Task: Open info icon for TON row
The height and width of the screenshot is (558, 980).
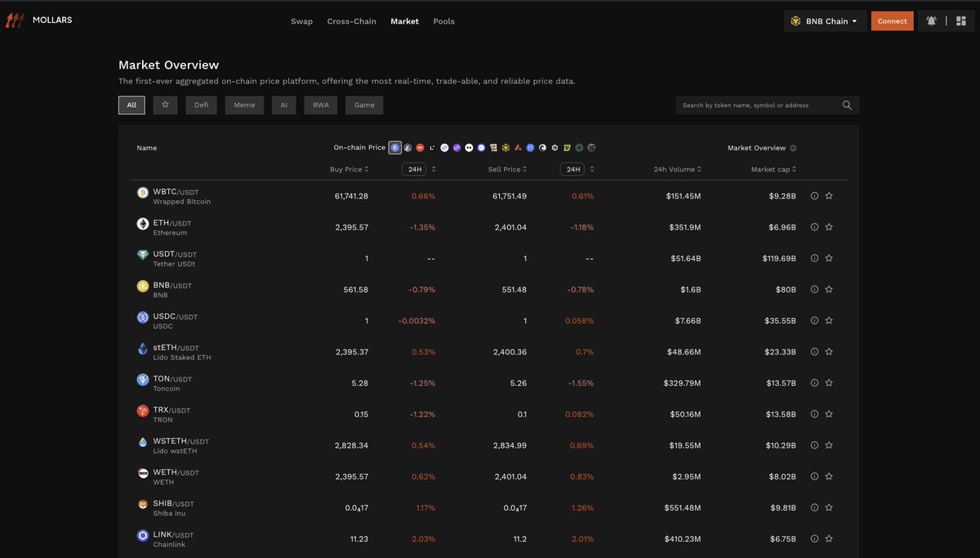Action: [814, 383]
